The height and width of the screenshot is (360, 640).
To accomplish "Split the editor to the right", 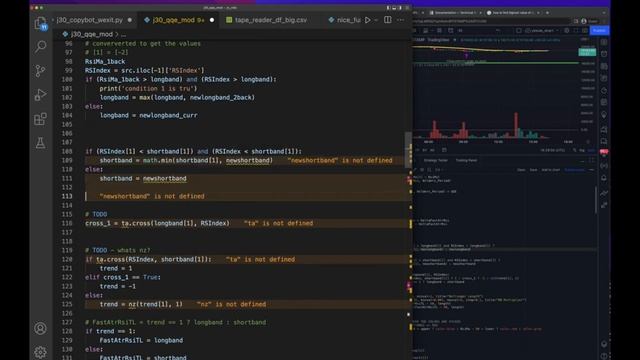I will coord(388,20).
